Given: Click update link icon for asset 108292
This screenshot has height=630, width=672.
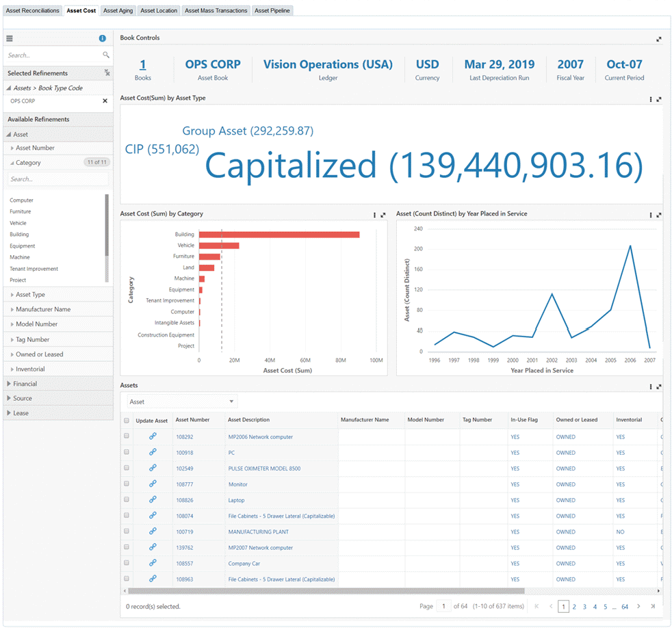Looking at the screenshot, I should pyautogui.click(x=153, y=436).
